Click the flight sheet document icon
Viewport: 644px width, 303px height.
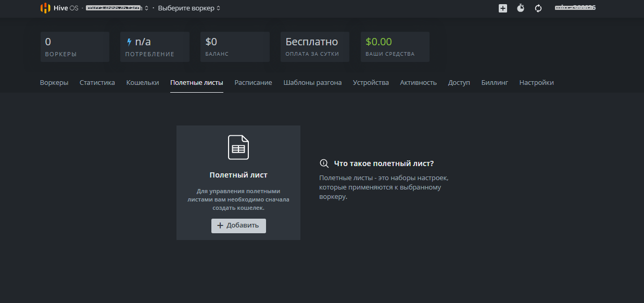pyautogui.click(x=238, y=147)
